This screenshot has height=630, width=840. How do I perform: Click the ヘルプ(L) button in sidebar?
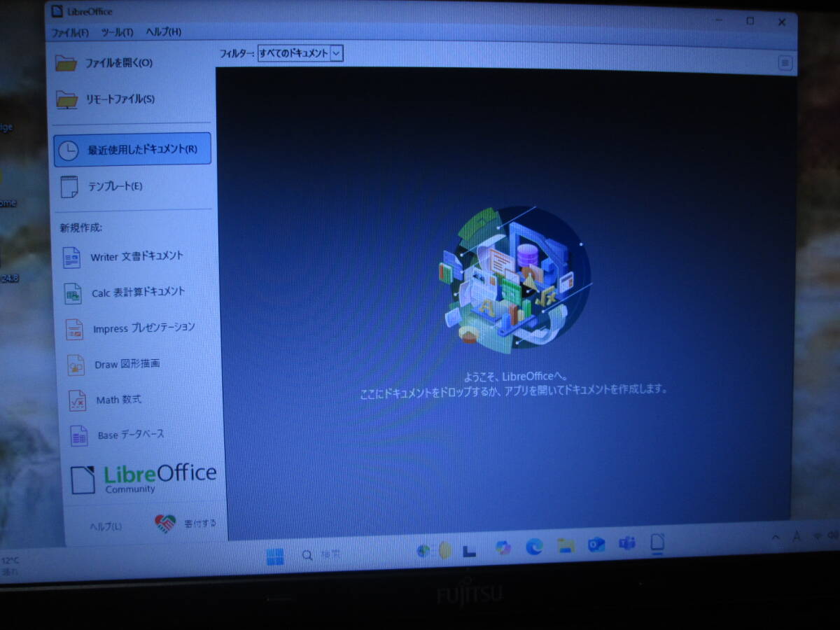pyautogui.click(x=106, y=526)
